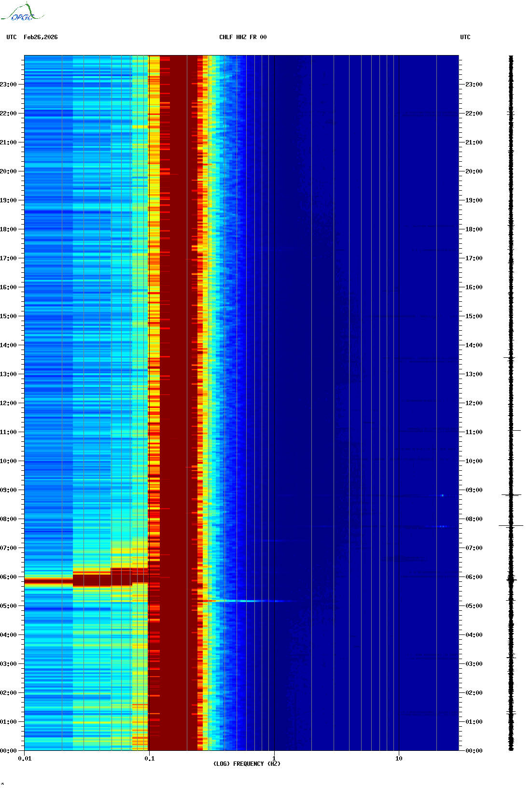
Task: Click the 0.01 frequency axis label
Action: (x=25, y=759)
